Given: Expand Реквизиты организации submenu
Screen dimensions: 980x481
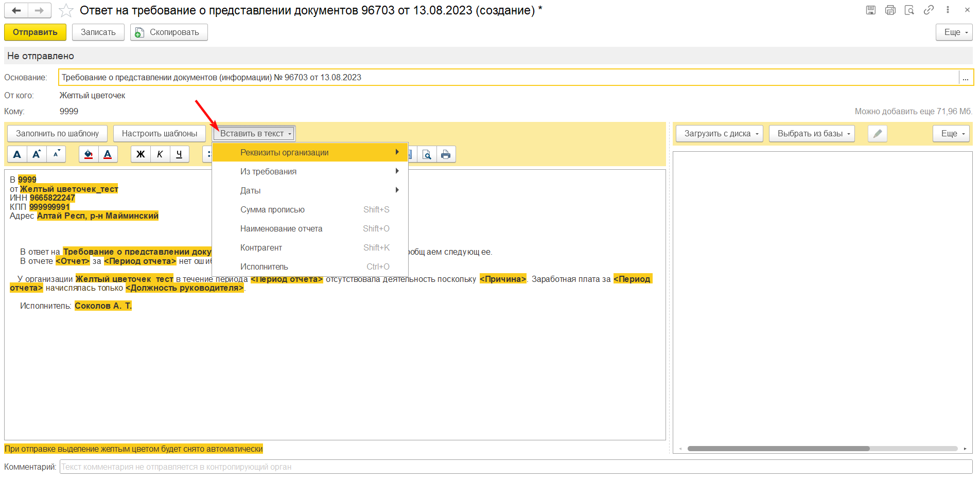Looking at the screenshot, I should 310,152.
